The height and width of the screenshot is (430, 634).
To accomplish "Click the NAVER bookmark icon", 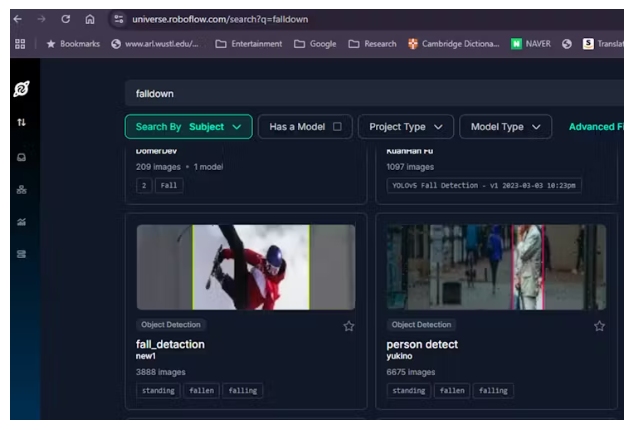I will (x=517, y=43).
